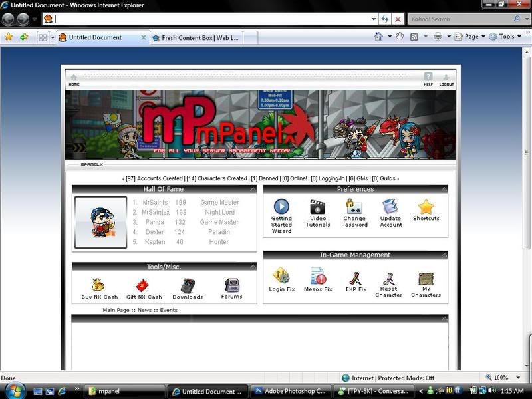Image resolution: width=532 pixels, height=399 pixels.
Task: Click the Add to Favorites icon
Action: point(24,37)
